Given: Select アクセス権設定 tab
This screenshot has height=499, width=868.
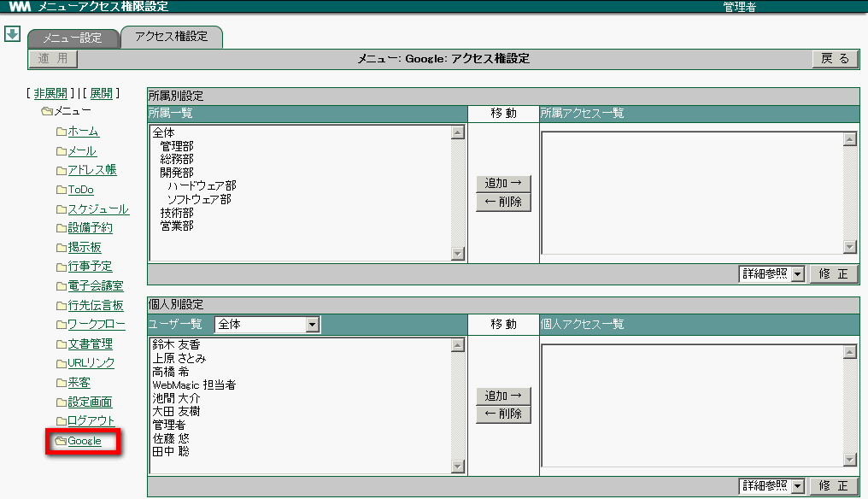Looking at the screenshot, I should (x=172, y=37).
